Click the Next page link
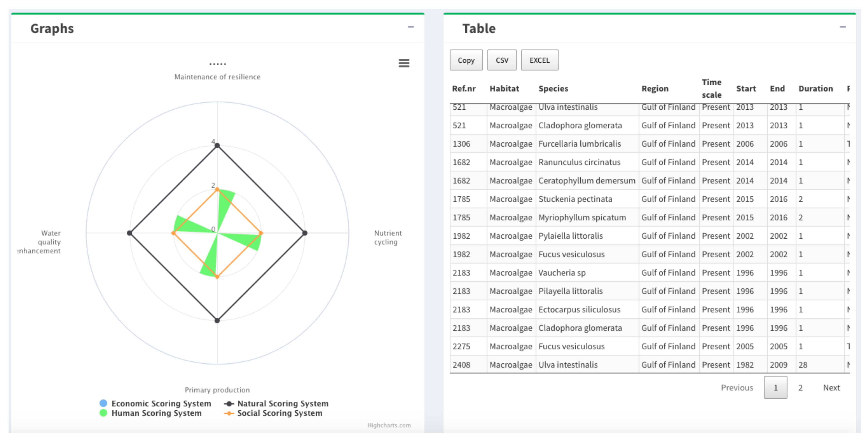868x444 pixels. click(831, 387)
